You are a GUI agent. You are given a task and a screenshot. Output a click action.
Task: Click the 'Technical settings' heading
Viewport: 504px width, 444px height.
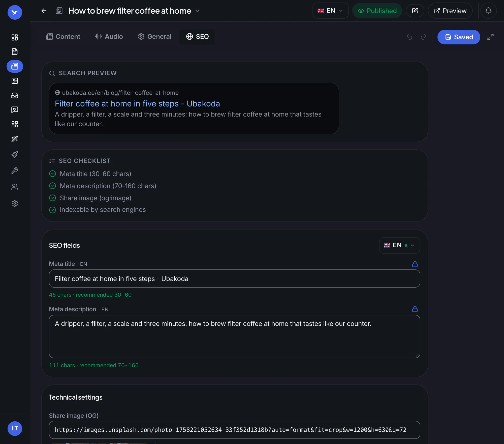pos(76,397)
